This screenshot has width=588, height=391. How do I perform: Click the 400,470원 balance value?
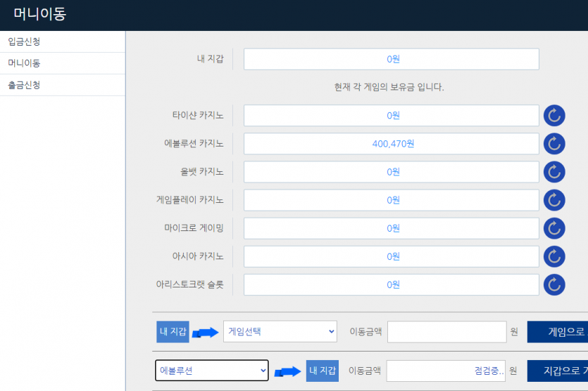point(393,144)
